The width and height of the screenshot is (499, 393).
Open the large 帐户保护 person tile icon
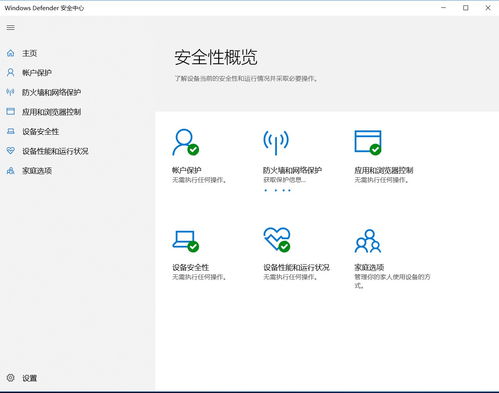pyautogui.click(x=185, y=142)
